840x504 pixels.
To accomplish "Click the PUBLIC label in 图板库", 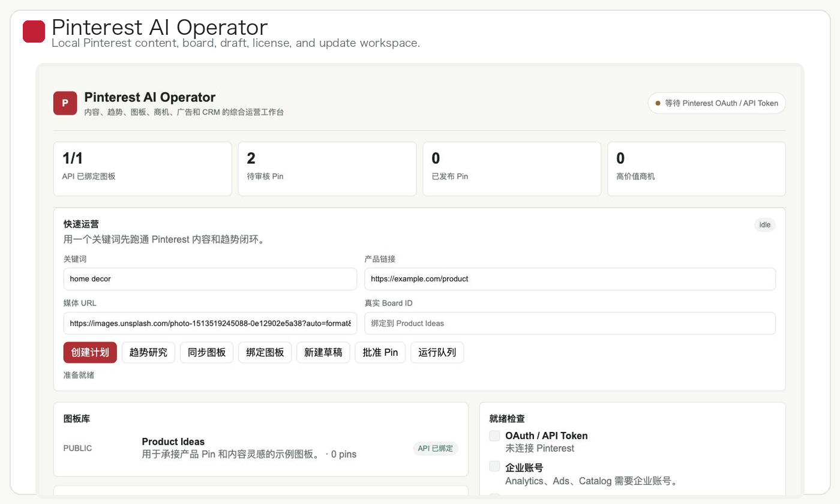I will 78,448.
